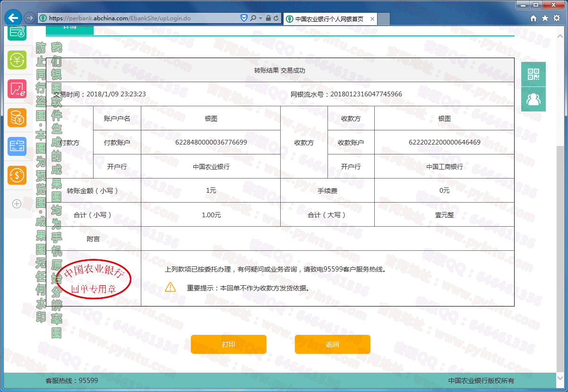Click the plus icon to add shortcut
This screenshot has width=568, height=392.
(x=17, y=204)
